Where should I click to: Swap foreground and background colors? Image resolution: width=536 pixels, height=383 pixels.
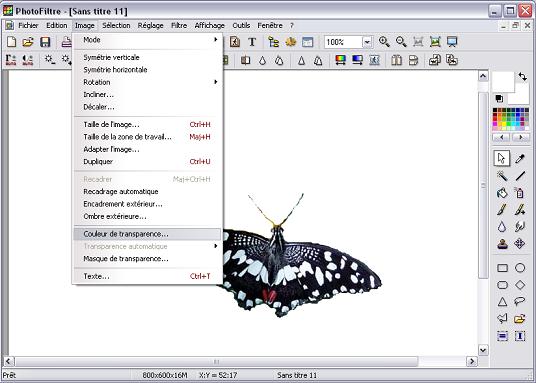522,77
